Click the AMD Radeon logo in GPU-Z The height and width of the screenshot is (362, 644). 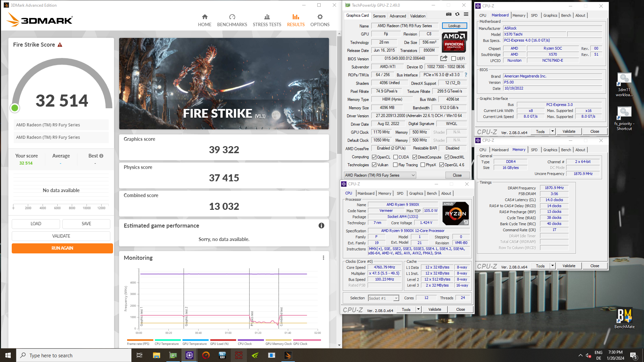click(454, 42)
